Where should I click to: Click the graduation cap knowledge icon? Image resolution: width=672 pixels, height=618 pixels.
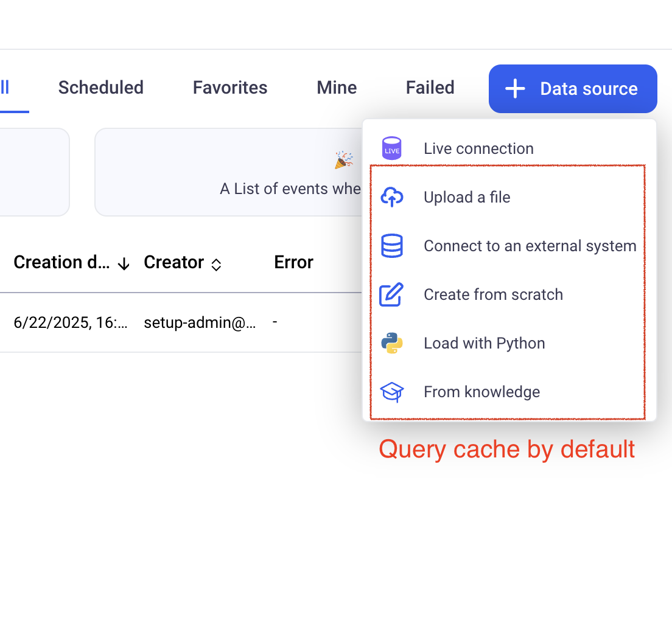point(392,392)
